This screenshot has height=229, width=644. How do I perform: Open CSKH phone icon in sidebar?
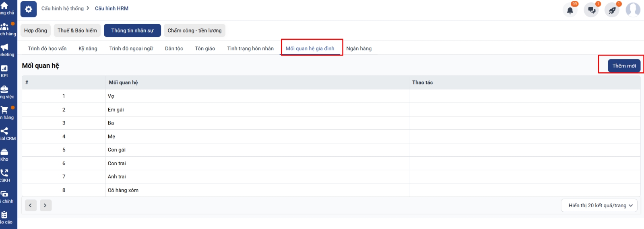point(4,176)
